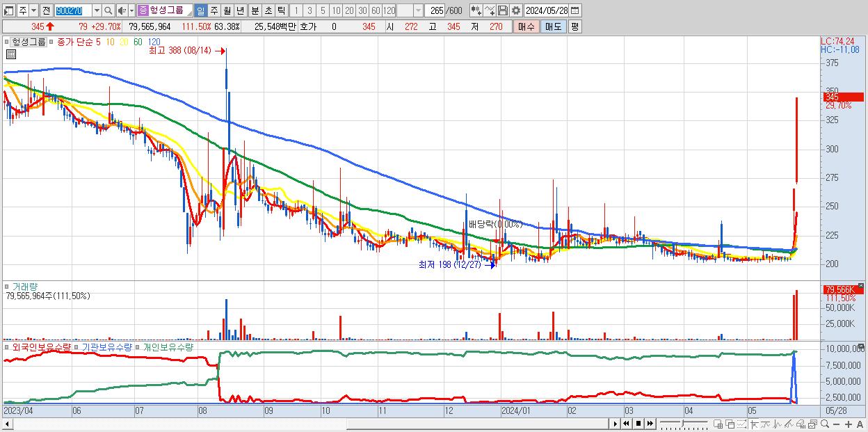Select the 일 (daily) period toggle
The width and height of the screenshot is (868, 432).
pyautogui.click(x=200, y=10)
